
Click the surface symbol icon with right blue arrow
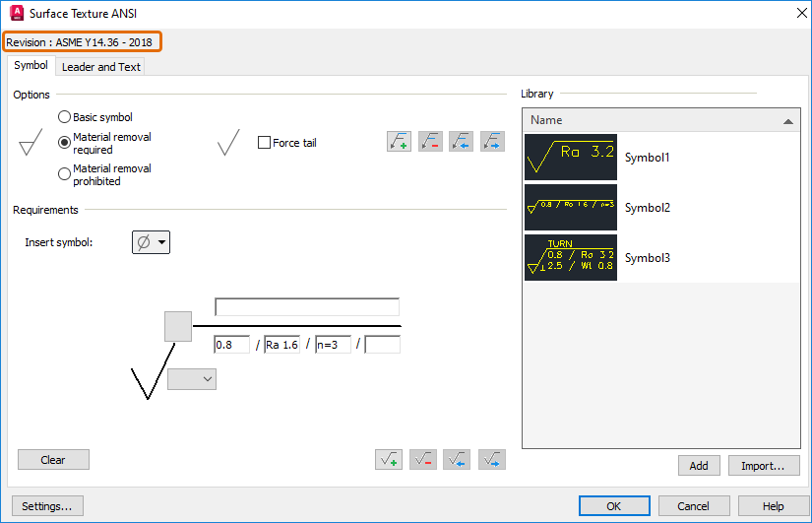(492, 459)
